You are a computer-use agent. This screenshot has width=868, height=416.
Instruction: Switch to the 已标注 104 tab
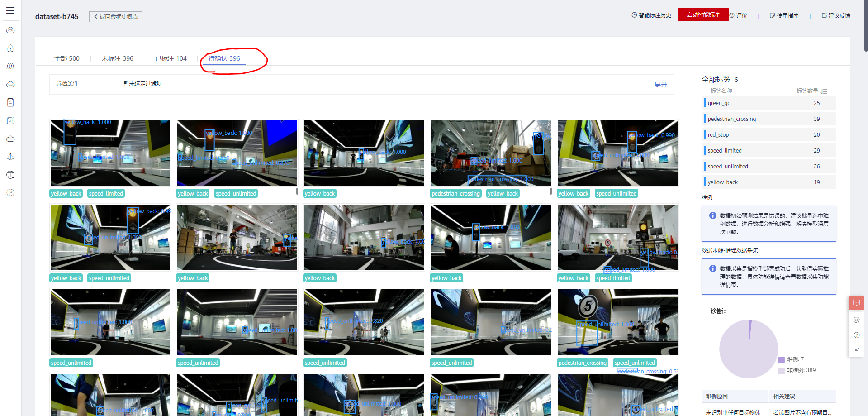171,58
